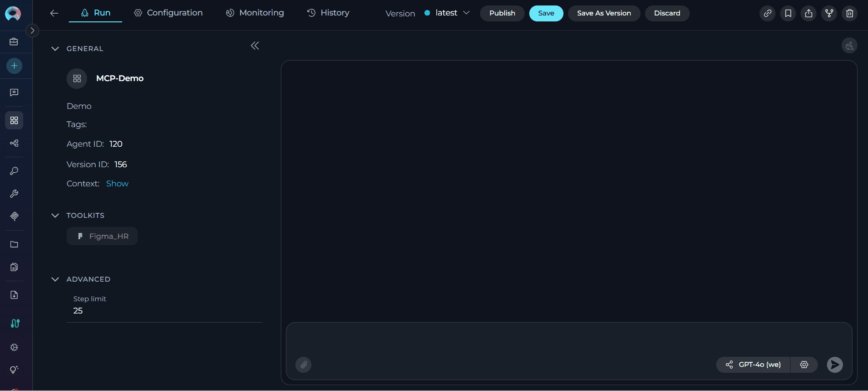Collapse the TOOLKITS section

[55, 216]
